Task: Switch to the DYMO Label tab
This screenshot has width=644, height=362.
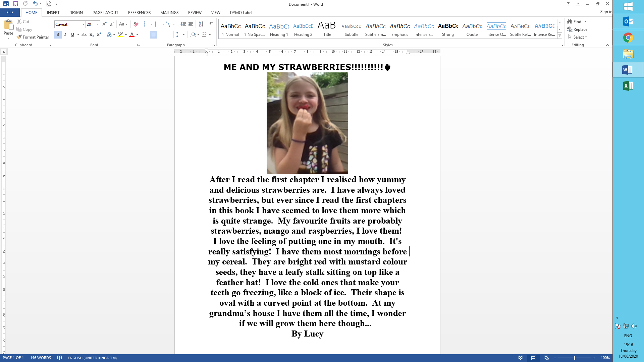Action: pyautogui.click(x=241, y=13)
